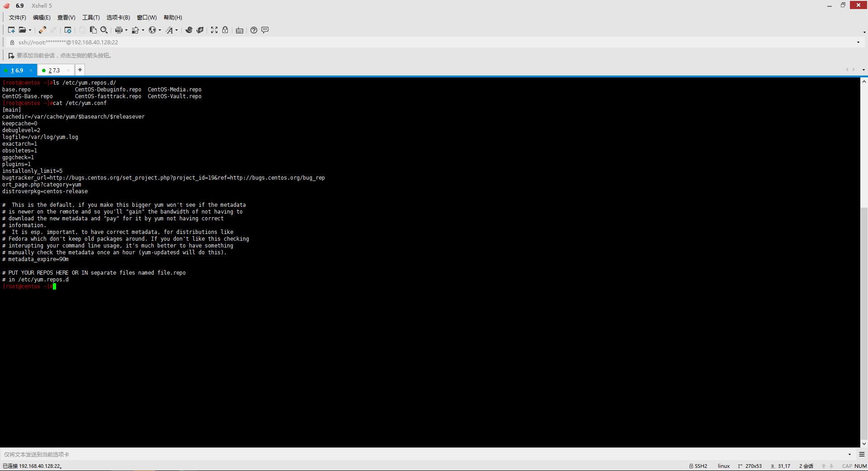
Task: Click the lock screen padlock icon
Action: pyautogui.click(x=225, y=30)
